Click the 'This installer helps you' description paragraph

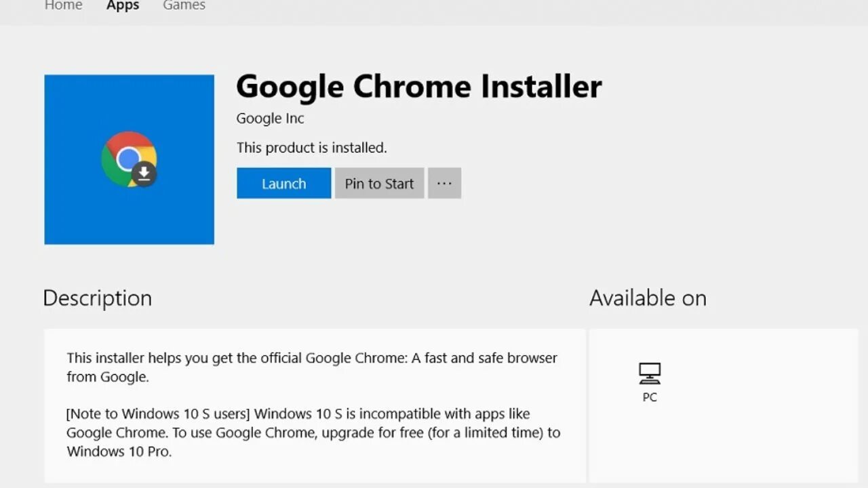coord(311,358)
